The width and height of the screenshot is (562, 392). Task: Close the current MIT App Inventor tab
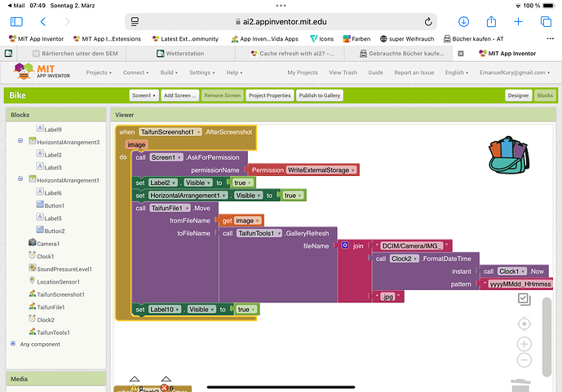click(461, 54)
